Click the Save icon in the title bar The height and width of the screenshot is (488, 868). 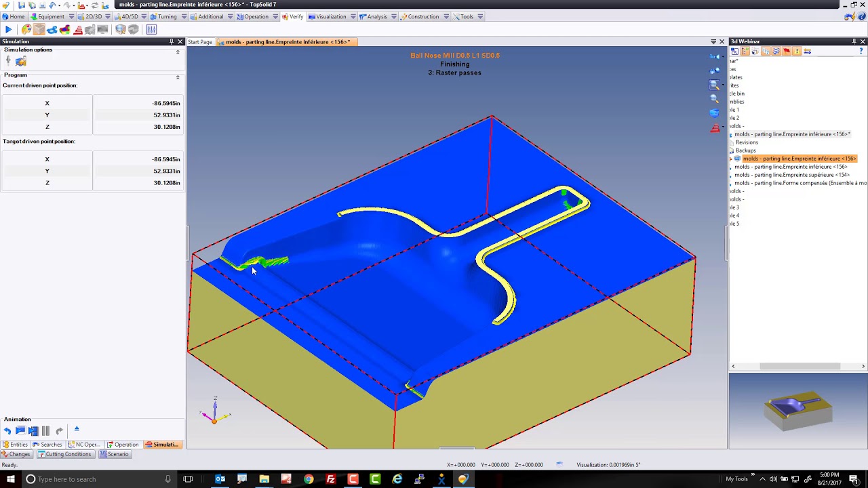click(x=22, y=5)
